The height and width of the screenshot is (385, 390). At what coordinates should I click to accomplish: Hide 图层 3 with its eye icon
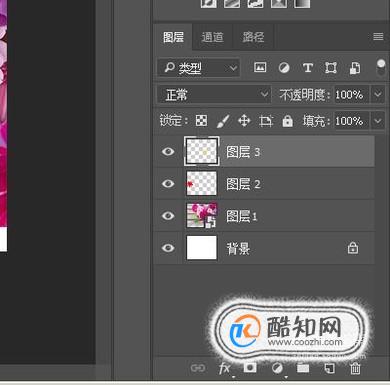168,152
